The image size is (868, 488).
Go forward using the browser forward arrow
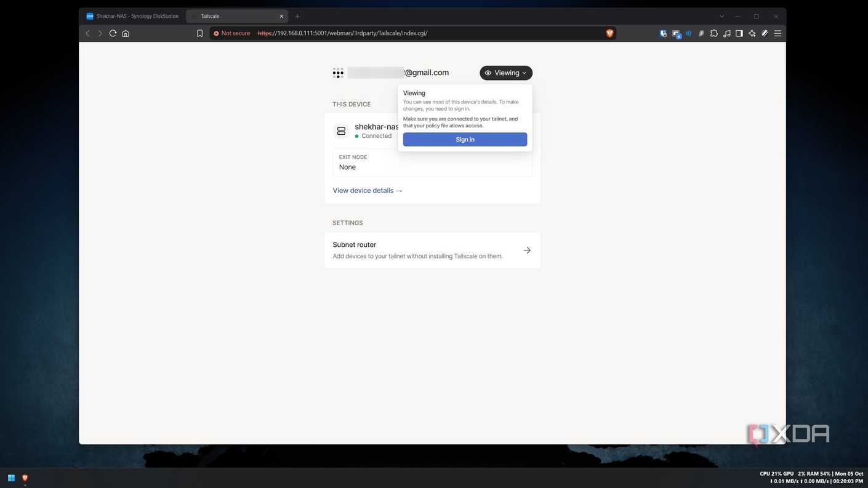[100, 33]
